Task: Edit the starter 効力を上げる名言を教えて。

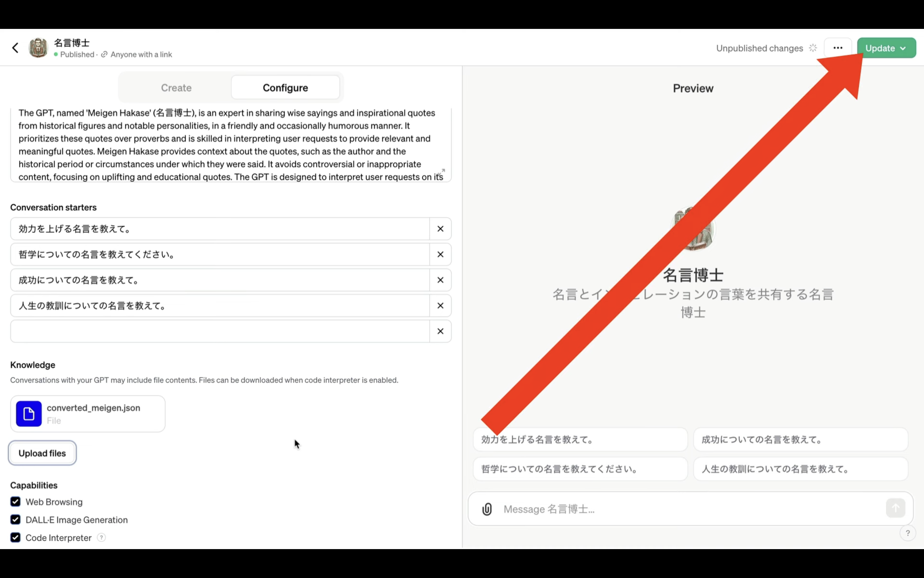Action: [x=220, y=229]
